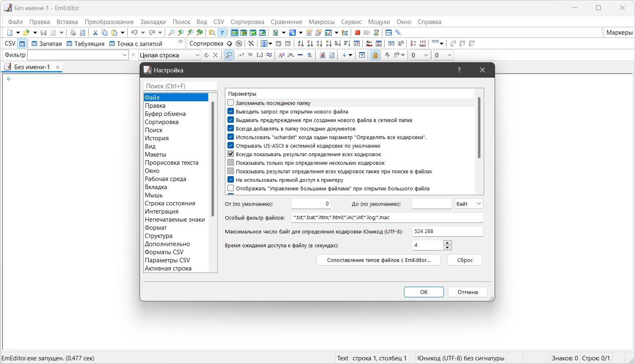Screen dimensions: 635x364
Task: Enable the "Запоминать последнюю папку" checkbox
Action: tap(231, 103)
